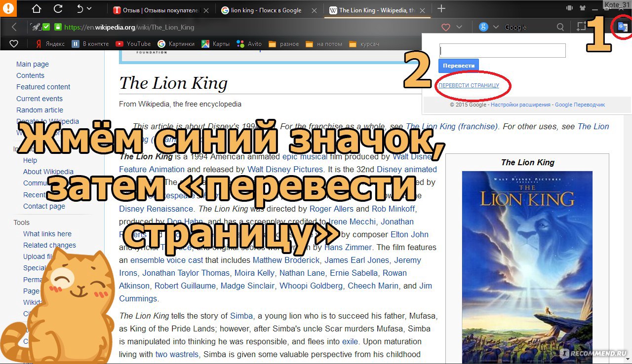The height and width of the screenshot is (364, 632).
Task: Follow the Walt Disney Pictures link
Action: click(x=285, y=169)
